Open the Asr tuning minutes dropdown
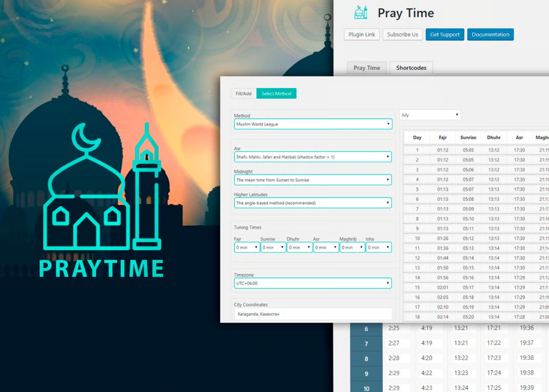Screen dimensions: 549x392 326,247
